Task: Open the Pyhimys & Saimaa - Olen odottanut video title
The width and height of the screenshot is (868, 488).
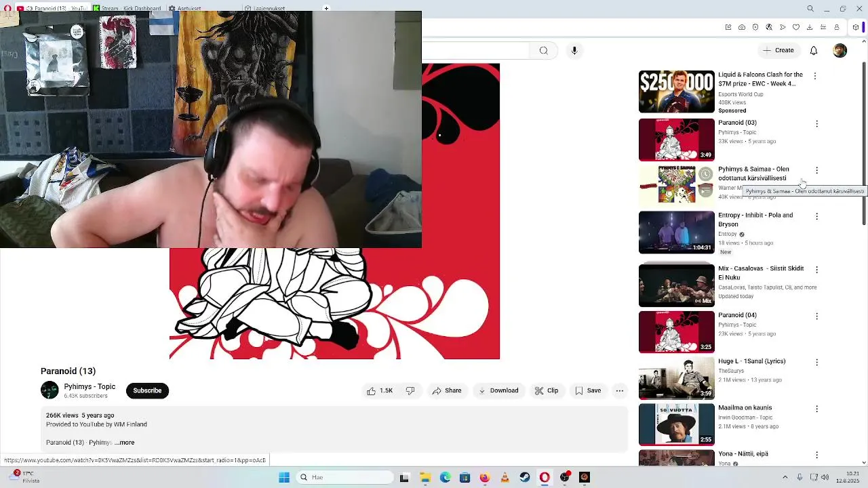Action: click(x=753, y=174)
